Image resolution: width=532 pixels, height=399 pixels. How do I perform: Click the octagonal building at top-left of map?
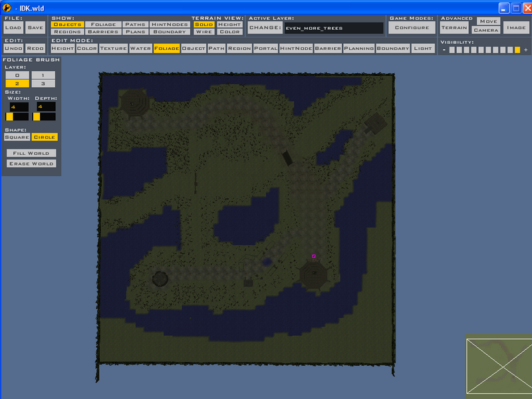tap(135, 103)
